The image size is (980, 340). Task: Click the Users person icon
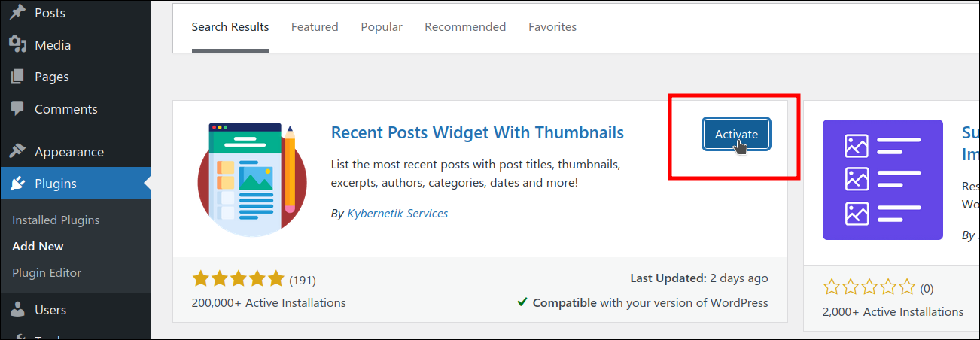coord(18,309)
